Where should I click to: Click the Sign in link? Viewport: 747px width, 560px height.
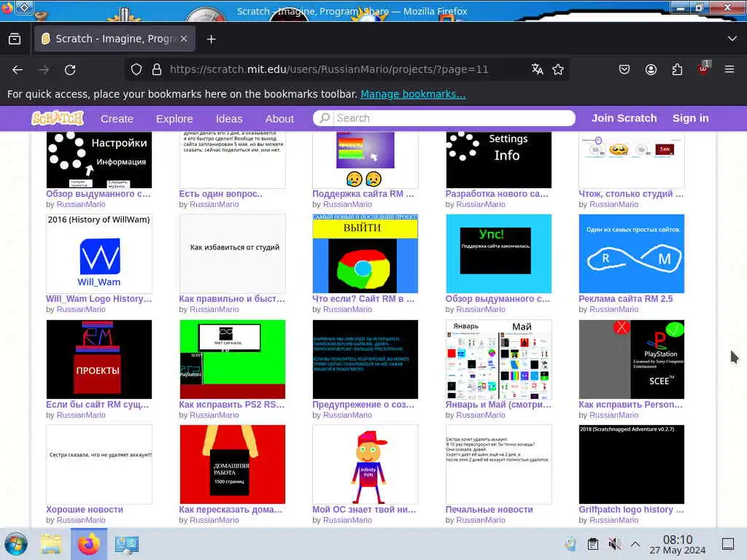pyautogui.click(x=690, y=118)
